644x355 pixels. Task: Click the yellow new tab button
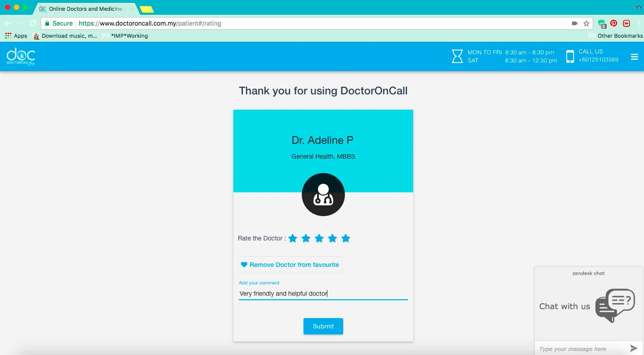point(147,9)
